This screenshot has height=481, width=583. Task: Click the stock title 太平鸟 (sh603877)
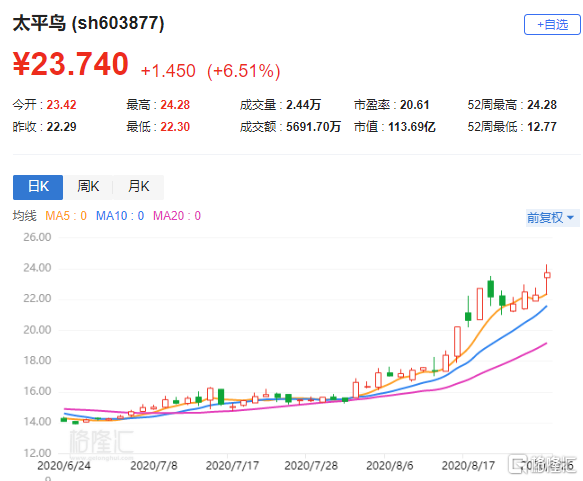point(88,23)
